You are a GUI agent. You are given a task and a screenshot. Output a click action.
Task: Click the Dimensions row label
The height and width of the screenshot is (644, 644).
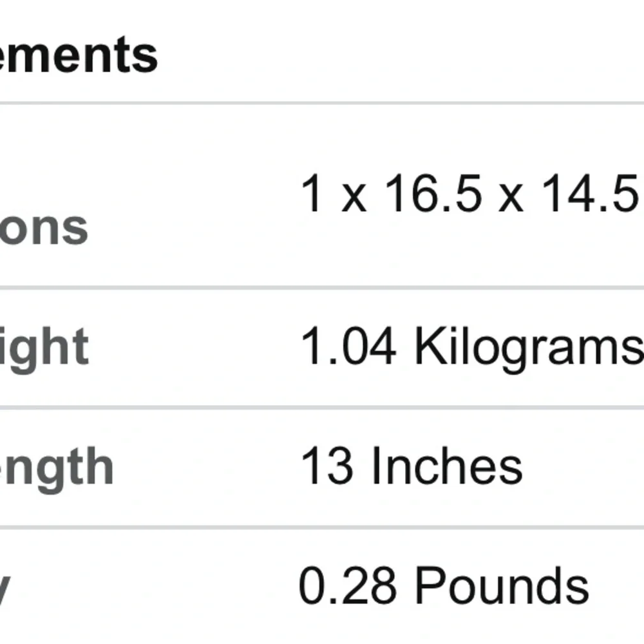point(44,227)
